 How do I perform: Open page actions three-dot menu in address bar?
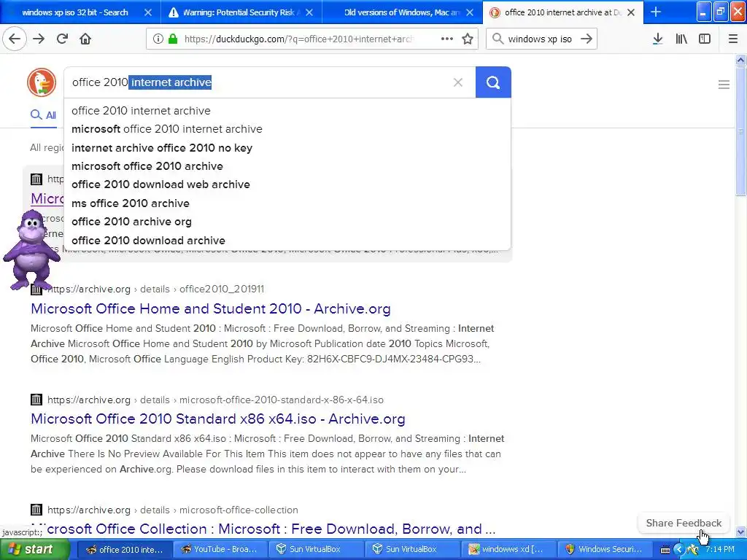[447, 39]
